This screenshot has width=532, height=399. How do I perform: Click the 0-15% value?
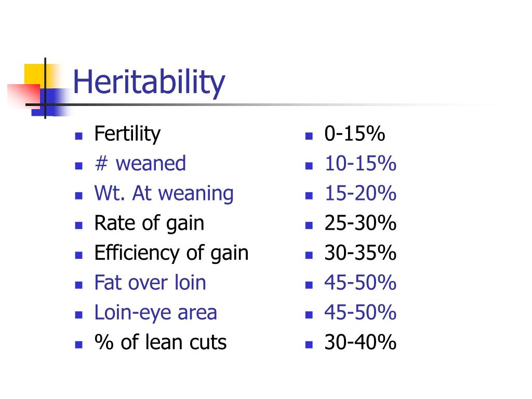click(x=354, y=134)
